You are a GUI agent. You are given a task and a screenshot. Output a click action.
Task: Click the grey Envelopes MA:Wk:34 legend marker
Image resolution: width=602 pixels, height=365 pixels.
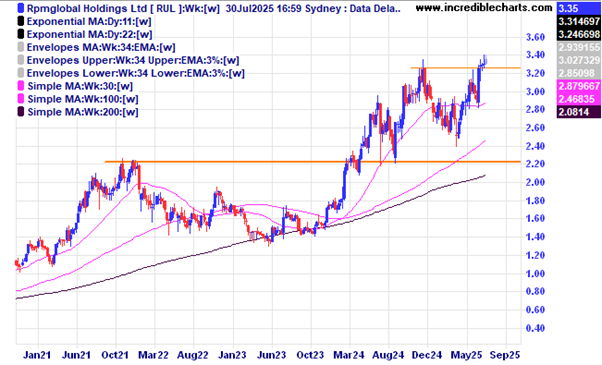click(x=21, y=47)
